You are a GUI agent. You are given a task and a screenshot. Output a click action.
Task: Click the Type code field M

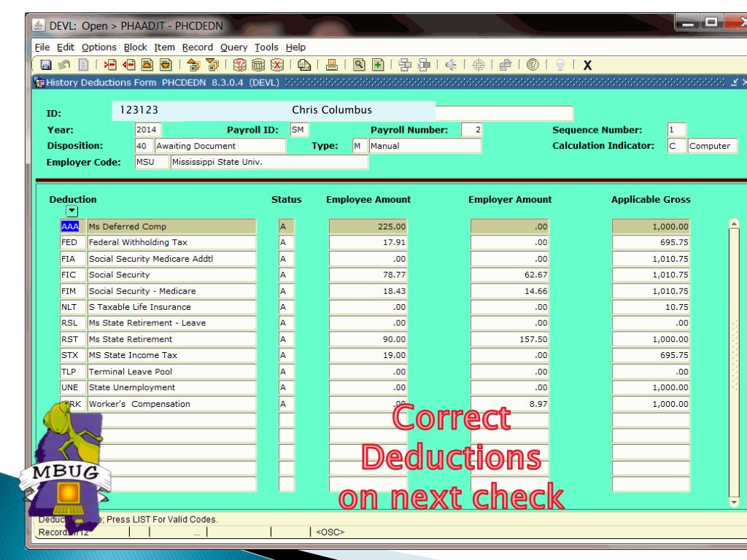point(359,146)
